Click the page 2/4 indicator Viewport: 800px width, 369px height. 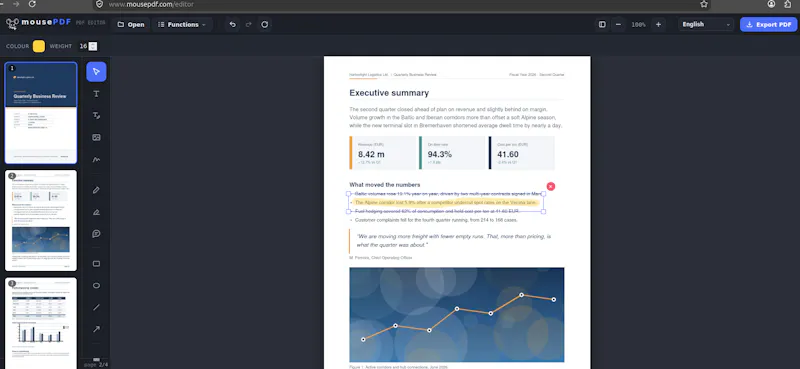point(96,364)
